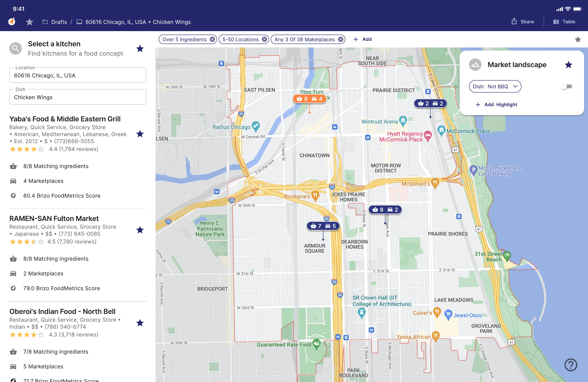Open Oberoi's Indian Food - North Bell

(62, 311)
